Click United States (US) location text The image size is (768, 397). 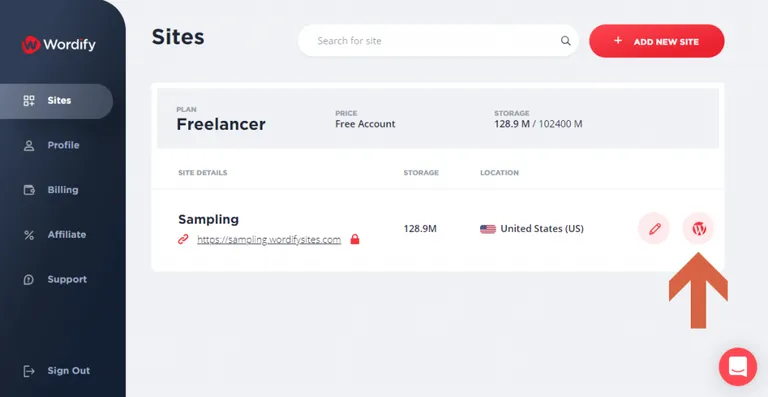pyautogui.click(x=542, y=229)
